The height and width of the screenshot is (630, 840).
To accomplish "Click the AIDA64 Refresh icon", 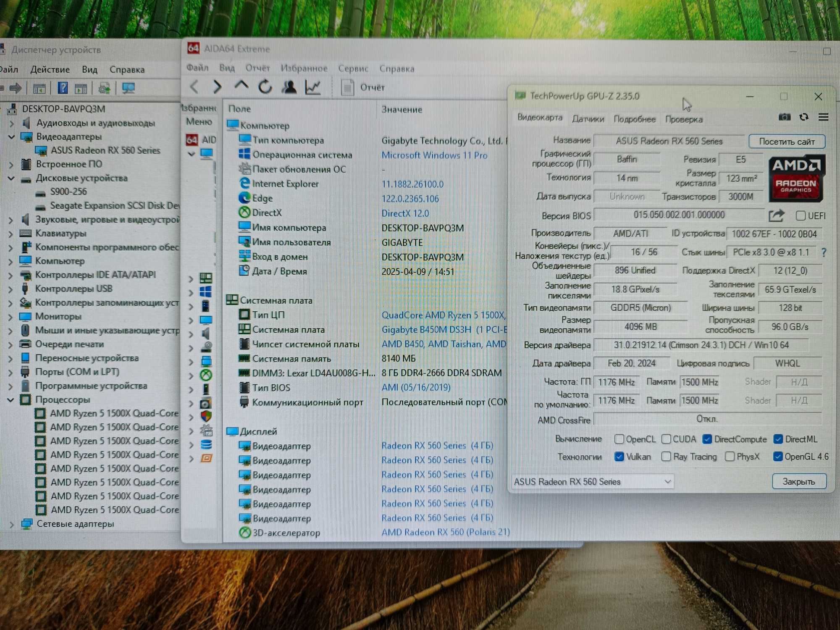I will click(x=265, y=87).
